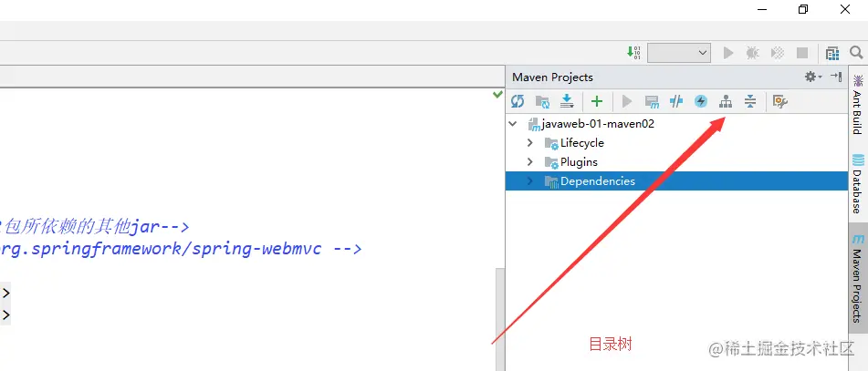Viewport: 868px width, 371px height.
Task: Reimport all Maven projects
Action: click(518, 101)
